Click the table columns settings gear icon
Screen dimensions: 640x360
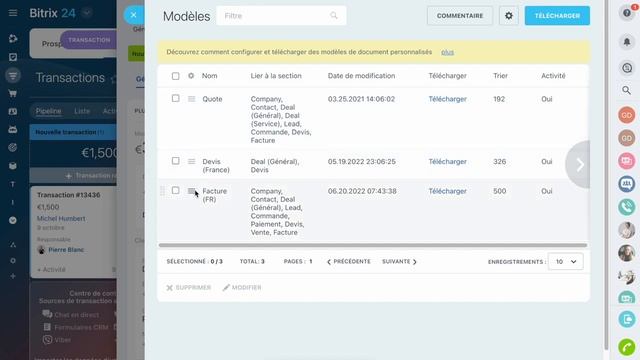(x=191, y=76)
